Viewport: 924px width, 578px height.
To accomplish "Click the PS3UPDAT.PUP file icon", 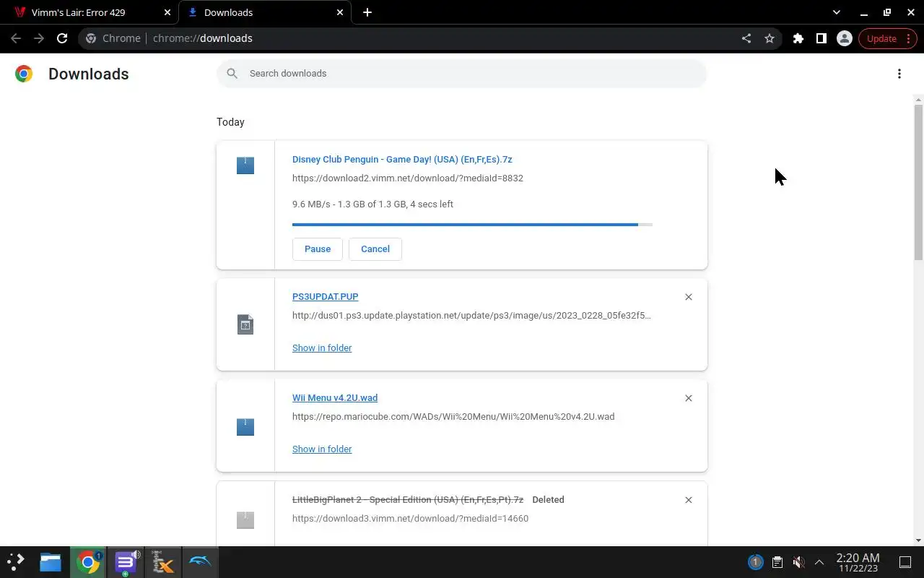I will 245,324.
